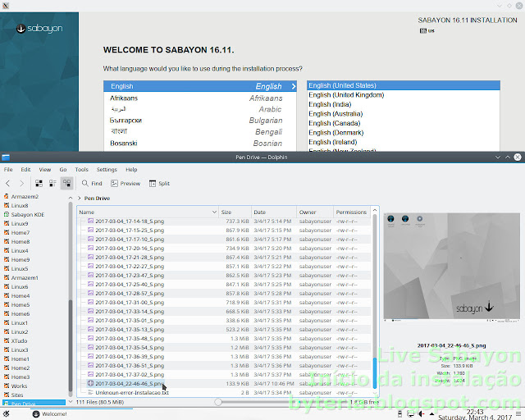This screenshot has height=420, width=525.
Task: Toggle selection marker on 2017-03-04_22-46-46_S.png
Action: click(90, 383)
